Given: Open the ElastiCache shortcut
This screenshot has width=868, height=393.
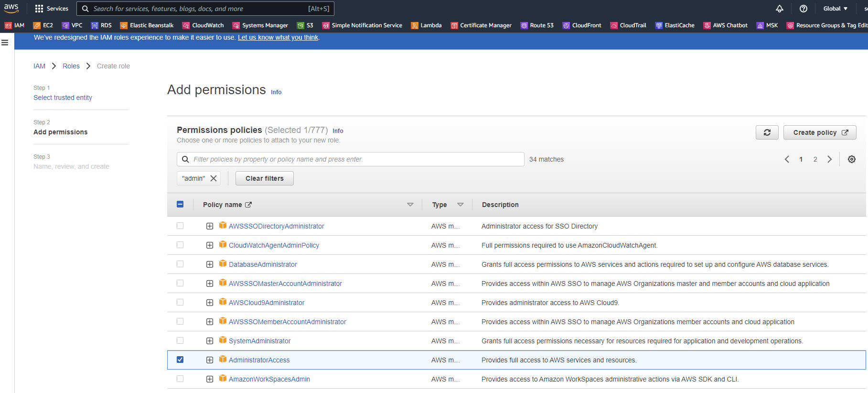Looking at the screenshot, I should pos(675,25).
